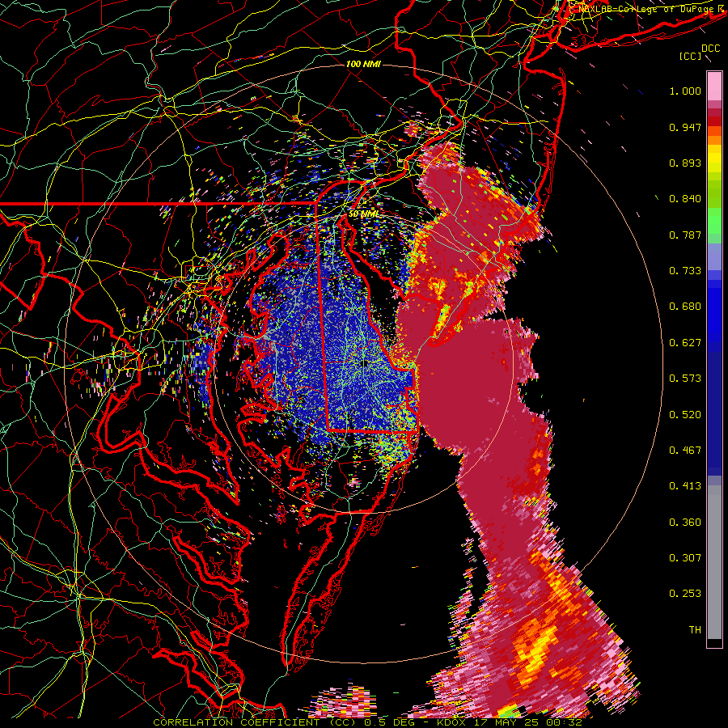Click the 0.787 legend value
Viewport: 728px width, 728px height.
685,235
